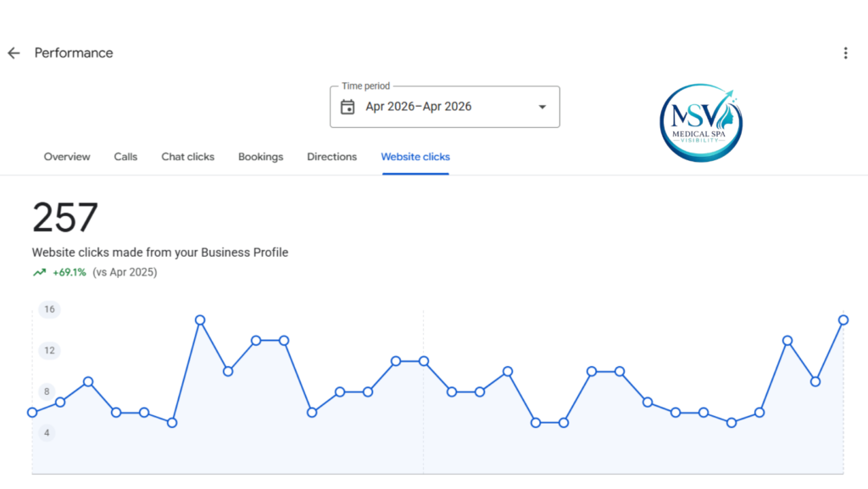
Task: Select the Directions tab
Action: coord(332,157)
